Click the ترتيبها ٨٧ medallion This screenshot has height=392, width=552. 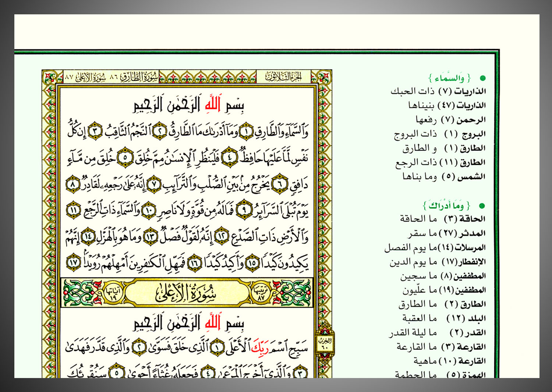[261, 293]
